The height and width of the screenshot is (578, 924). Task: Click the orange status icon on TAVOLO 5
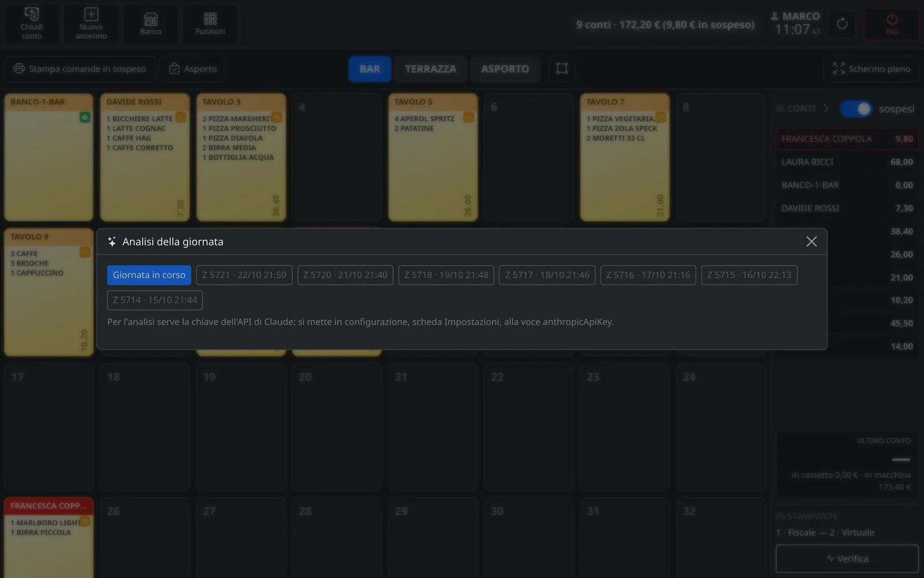pyautogui.click(x=468, y=117)
